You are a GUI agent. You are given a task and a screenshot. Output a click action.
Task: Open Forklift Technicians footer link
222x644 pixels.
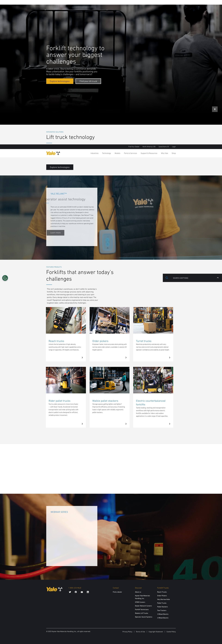click(142, 609)
